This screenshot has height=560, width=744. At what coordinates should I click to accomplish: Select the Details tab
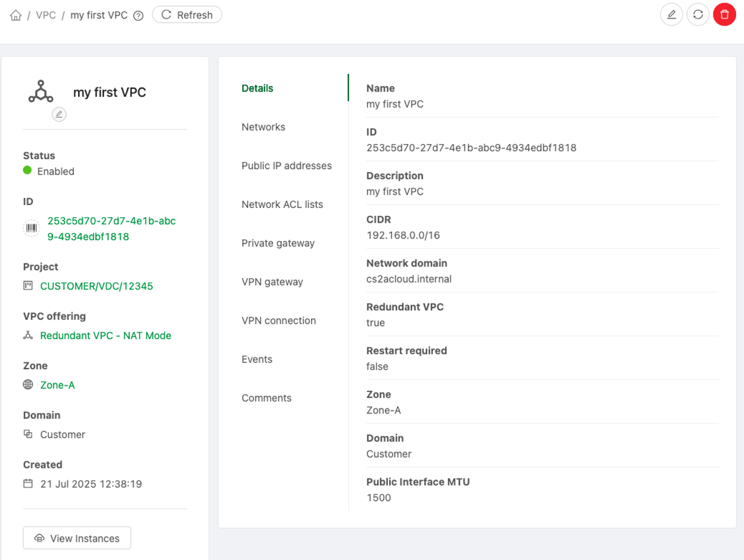[257, 88]
